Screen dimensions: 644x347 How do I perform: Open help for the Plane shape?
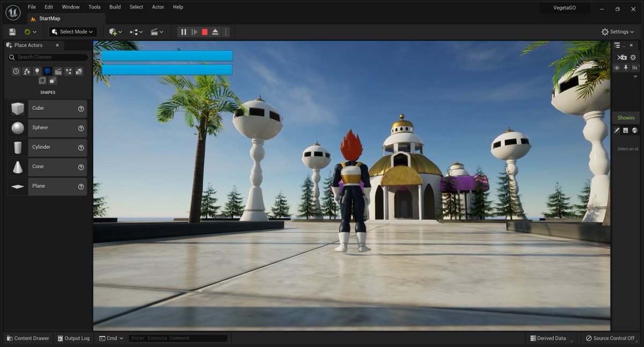81,186
